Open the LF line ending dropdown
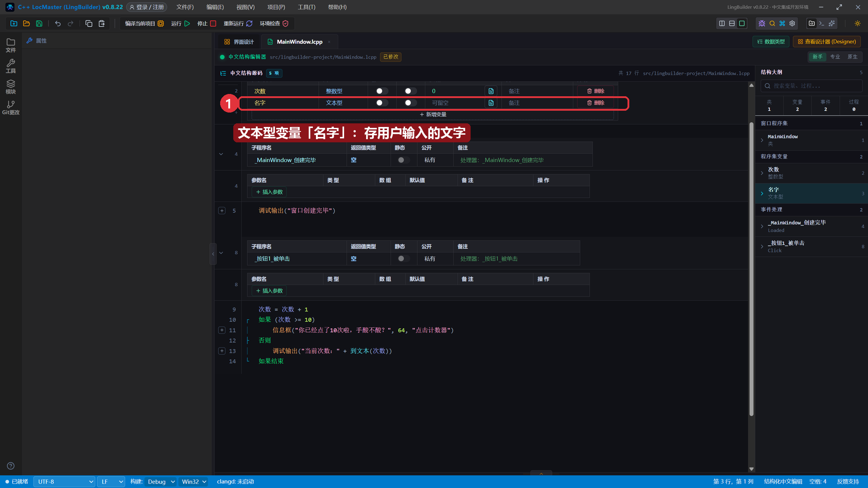 [111, 482]
